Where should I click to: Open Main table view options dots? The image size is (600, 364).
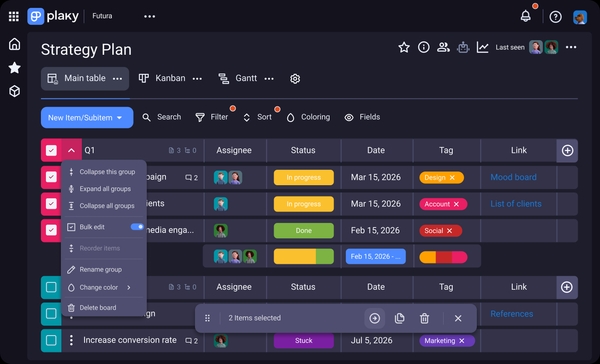tap(117, 79)
